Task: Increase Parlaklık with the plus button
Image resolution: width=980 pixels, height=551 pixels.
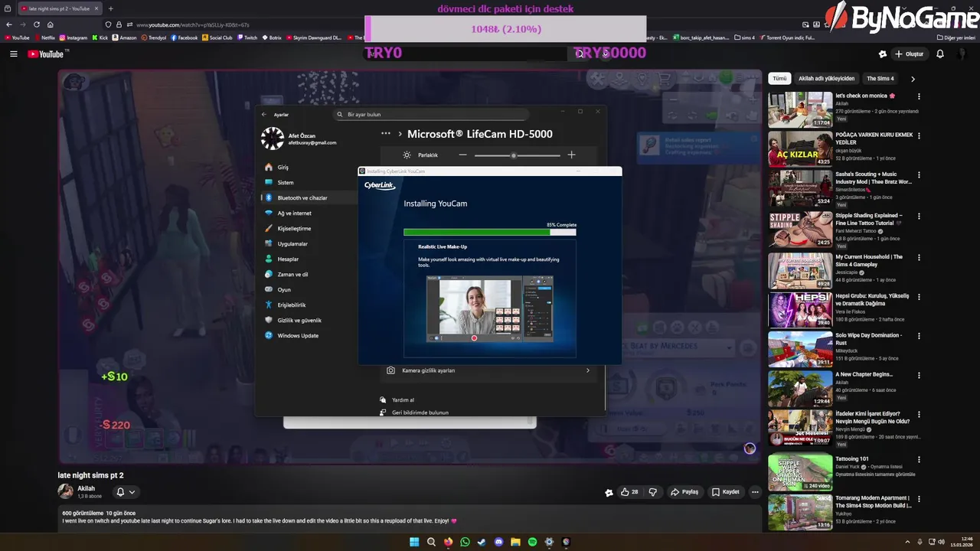Action: pos(571,155)
